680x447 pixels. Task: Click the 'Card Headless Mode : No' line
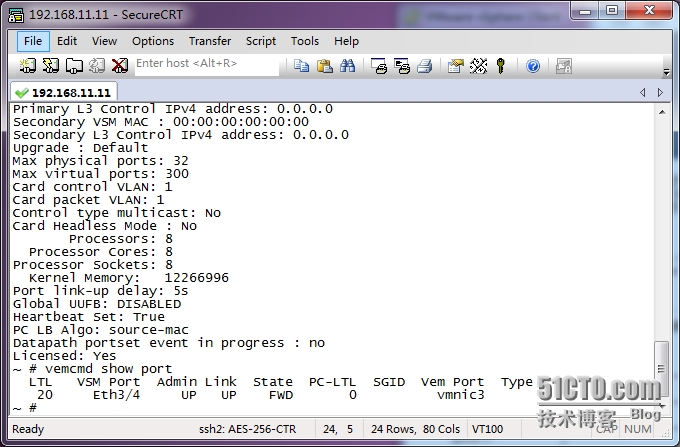[x=105, y=226]
